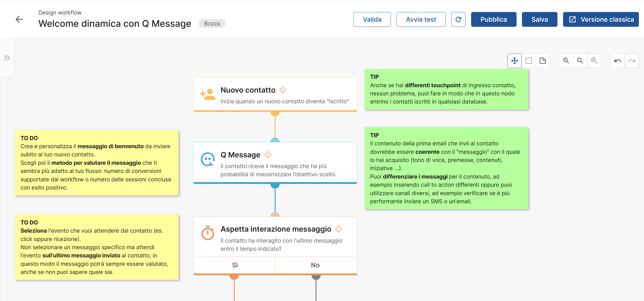Click the gray No output connector dot
644x301 pixels.
pyautogui.click(x=316, y=277)
